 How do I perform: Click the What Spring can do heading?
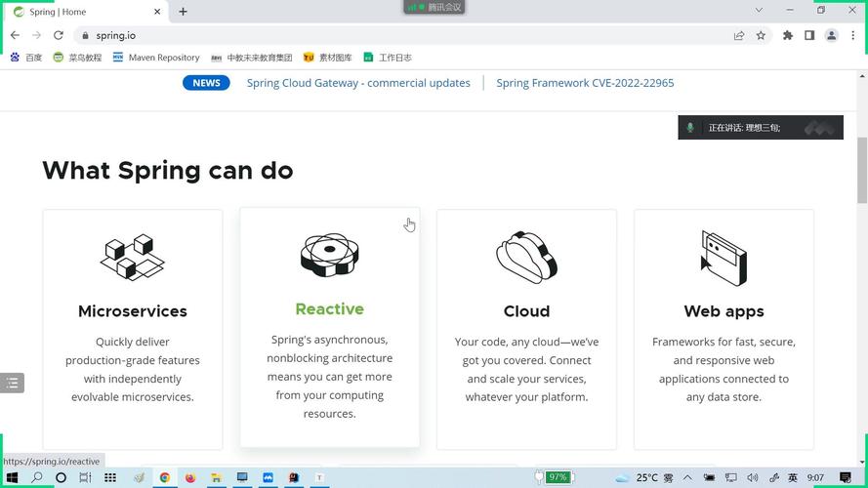pos(168,171)
